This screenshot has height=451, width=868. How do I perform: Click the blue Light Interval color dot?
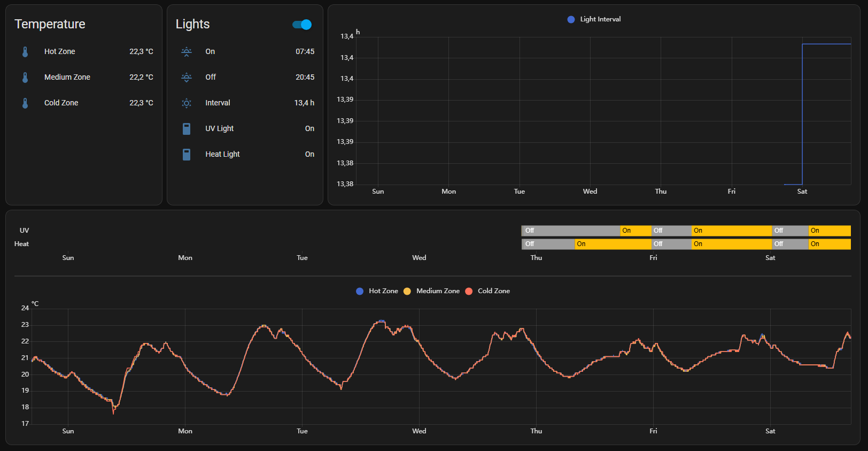click(x=571, y=19)
